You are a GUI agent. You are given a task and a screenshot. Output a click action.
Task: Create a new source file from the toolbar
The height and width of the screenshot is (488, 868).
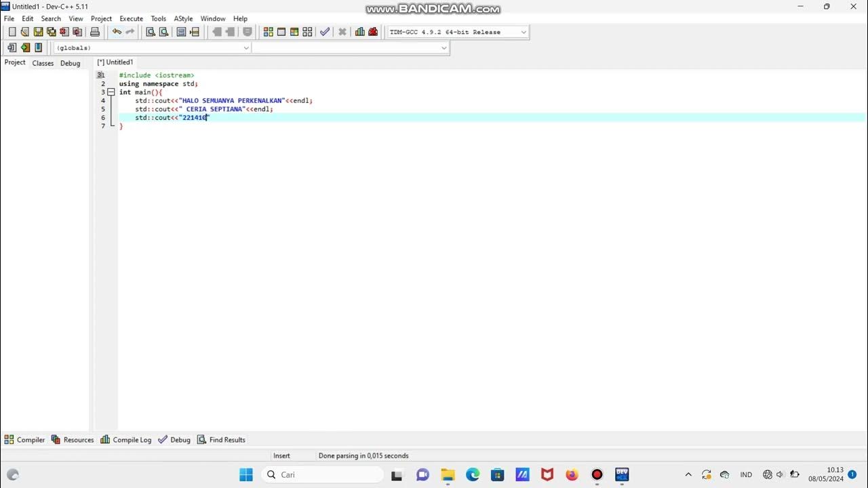12,32
